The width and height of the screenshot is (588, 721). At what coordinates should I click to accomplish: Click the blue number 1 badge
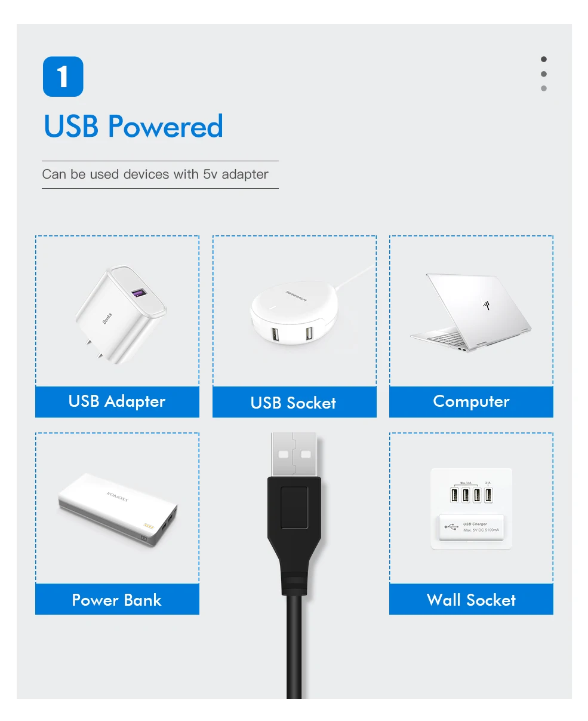coord(63,76)
